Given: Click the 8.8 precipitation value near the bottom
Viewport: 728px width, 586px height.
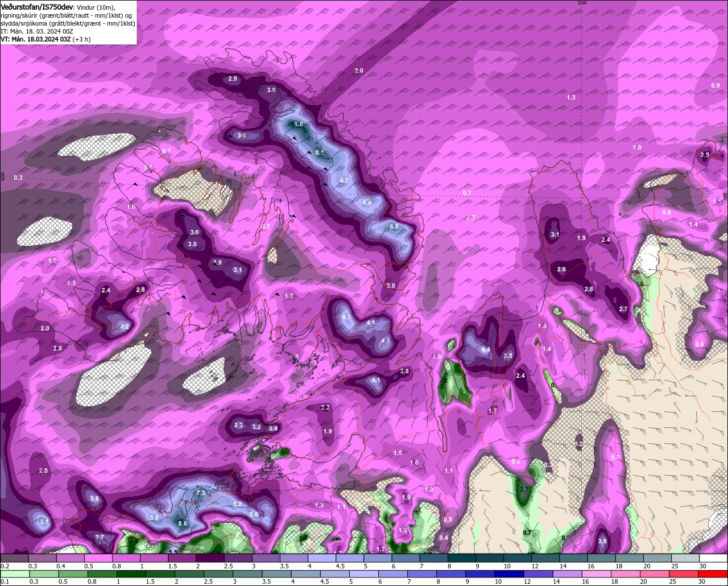Looking at the screenshot, I should tap(183, 523).
